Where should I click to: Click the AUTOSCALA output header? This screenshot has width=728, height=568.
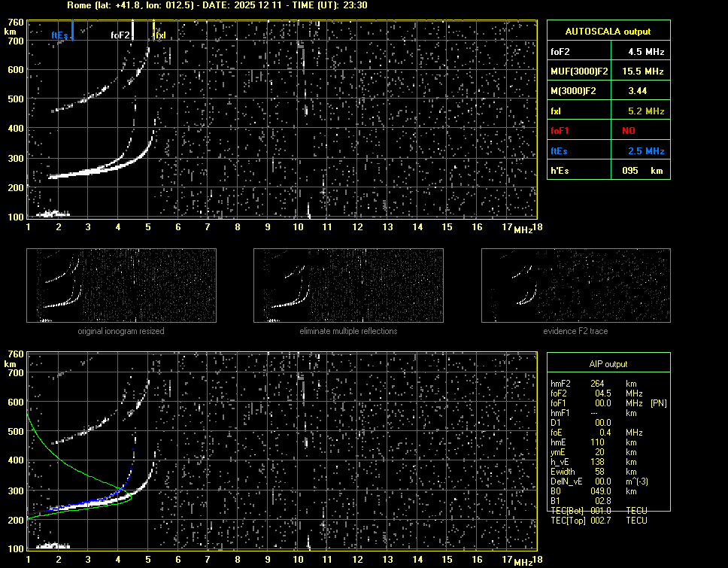[608, 32]
